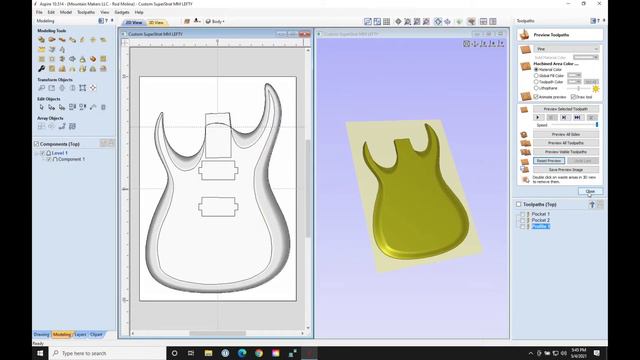Click the preview Speed slider
Viewport: 640px width, 360px height.
click(x=575, y=125)
